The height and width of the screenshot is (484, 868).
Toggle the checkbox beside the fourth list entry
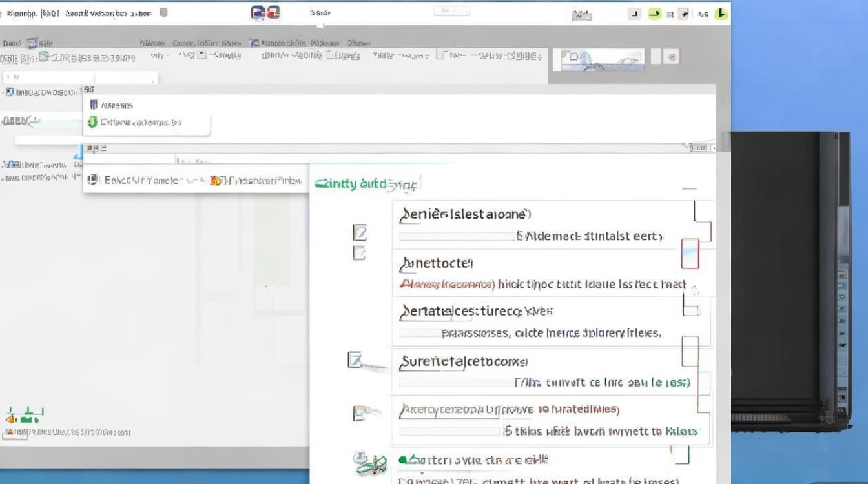click(355, 359)
